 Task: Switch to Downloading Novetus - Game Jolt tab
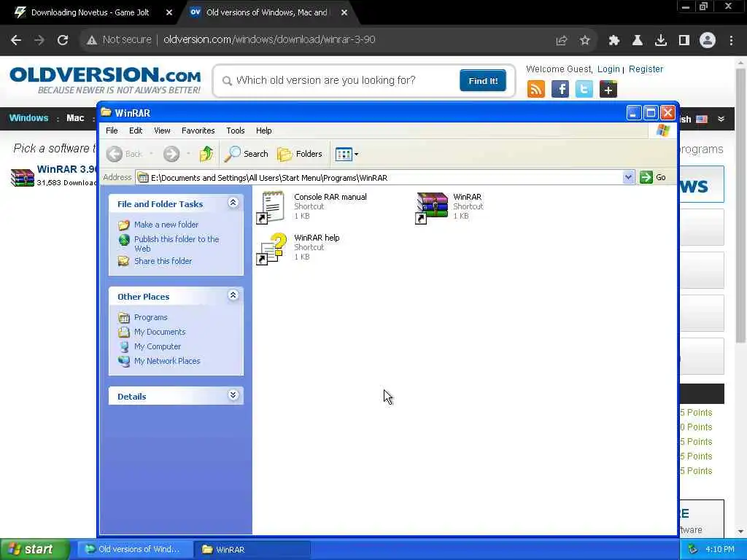(90, 12)
